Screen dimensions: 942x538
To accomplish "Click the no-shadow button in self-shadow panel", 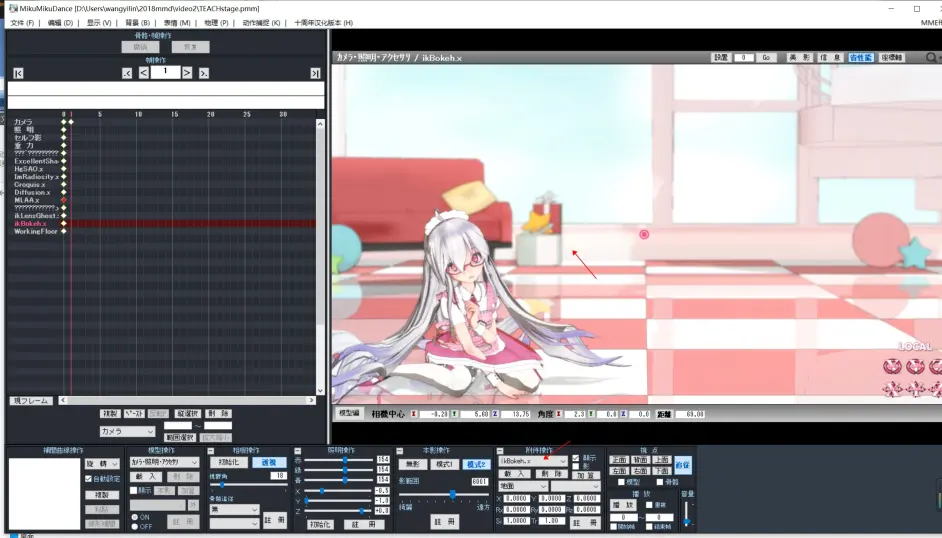I will pos(412,464).
